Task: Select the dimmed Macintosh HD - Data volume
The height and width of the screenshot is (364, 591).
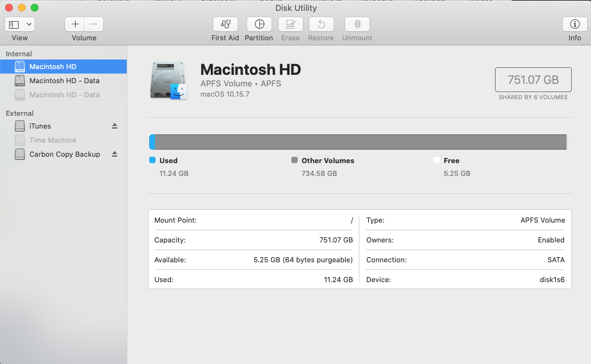Action: (63, 95)
